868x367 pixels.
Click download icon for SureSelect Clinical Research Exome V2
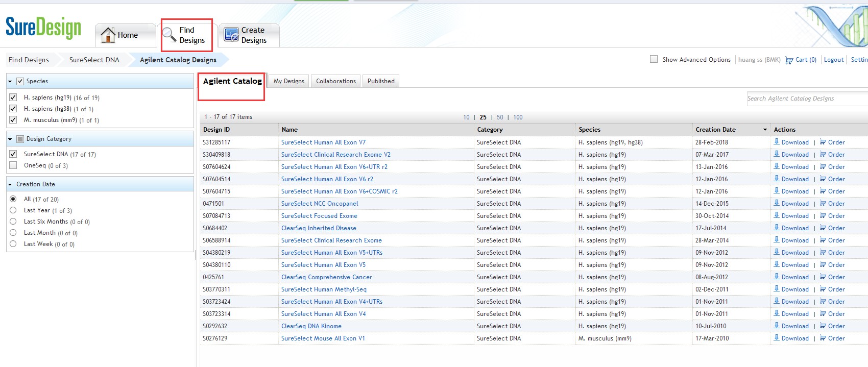[777, 154]
